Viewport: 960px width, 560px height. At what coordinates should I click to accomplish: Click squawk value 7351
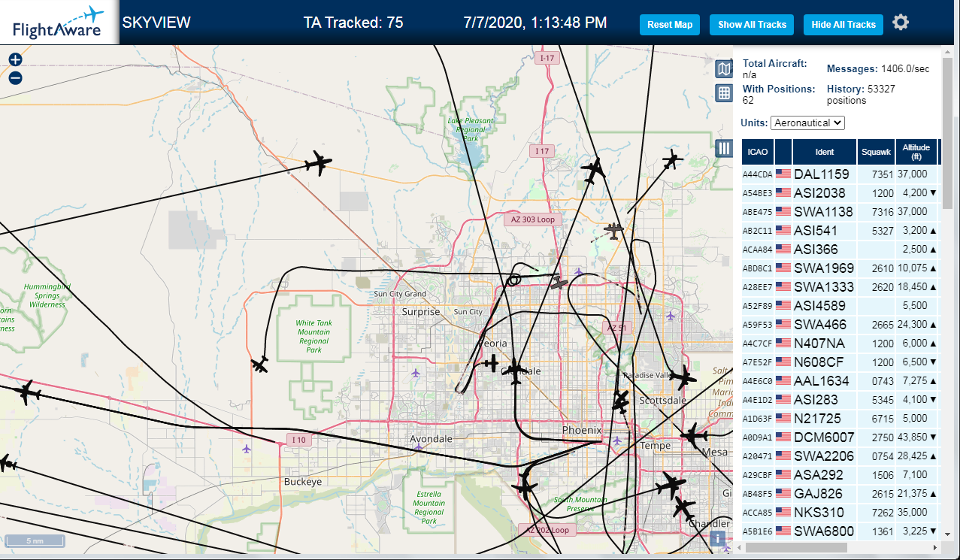point(883,174)
